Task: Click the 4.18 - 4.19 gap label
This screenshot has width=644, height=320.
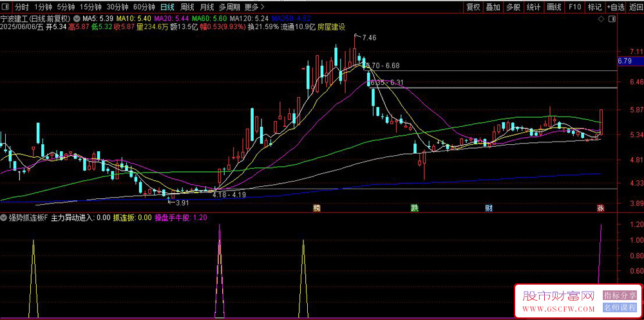Action: click(x=229, y=194)
